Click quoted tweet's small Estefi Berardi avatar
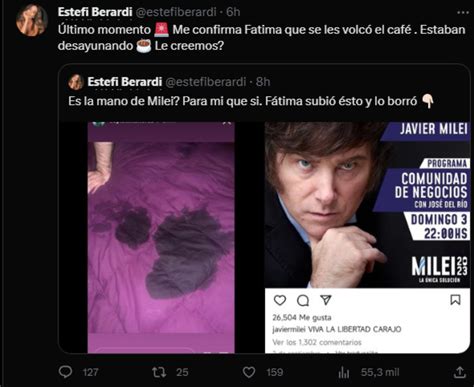This screenshot has height=387, width=474. (76, 82)
